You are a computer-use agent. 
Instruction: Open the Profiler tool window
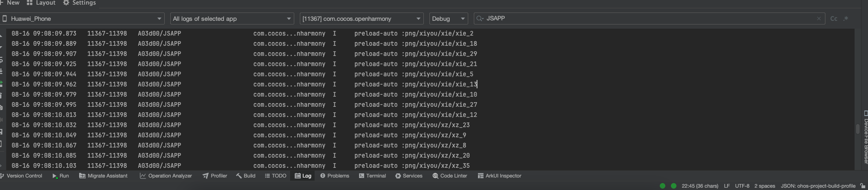tap(215, 176)
